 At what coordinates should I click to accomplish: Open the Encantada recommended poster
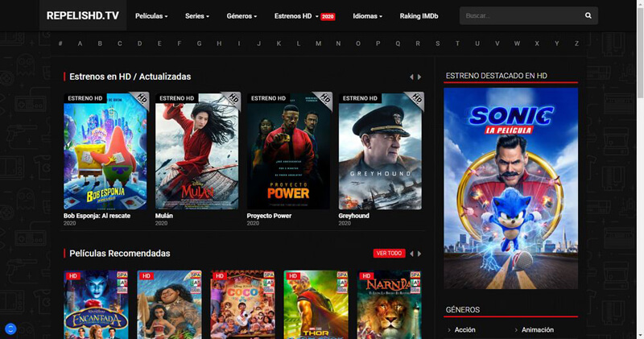(x=96, y=304)
